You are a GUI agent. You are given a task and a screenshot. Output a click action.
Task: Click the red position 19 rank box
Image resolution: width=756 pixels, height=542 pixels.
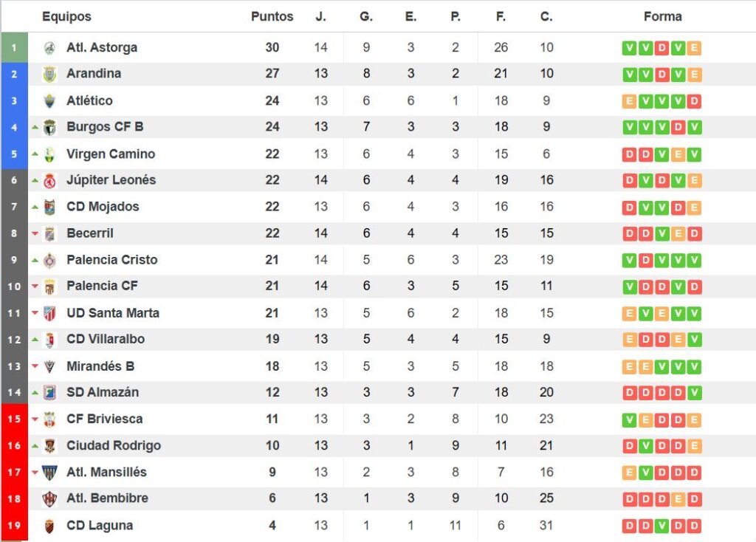pos(14,526)
